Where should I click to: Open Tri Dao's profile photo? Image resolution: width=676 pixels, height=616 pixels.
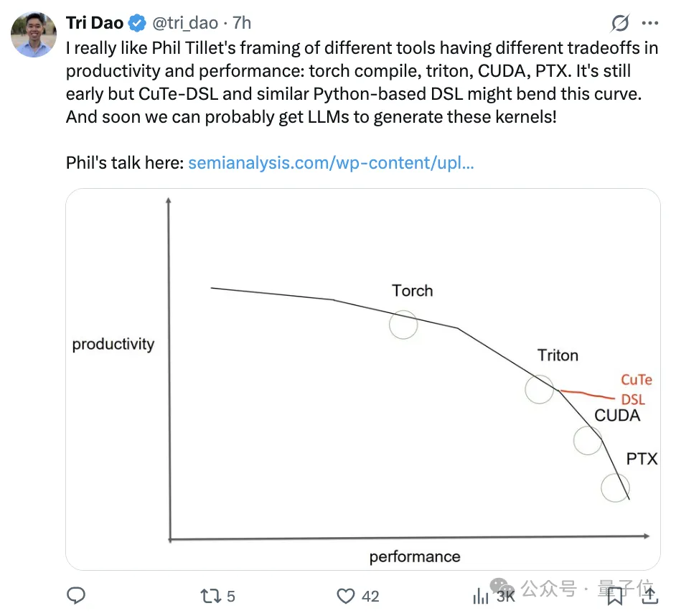click(34, 34)
